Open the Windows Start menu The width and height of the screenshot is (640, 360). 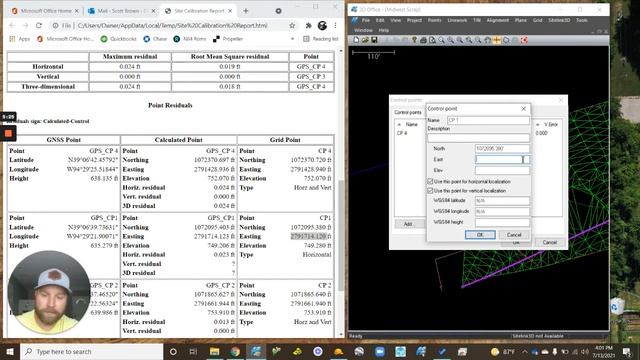click(x=10, y=351)
